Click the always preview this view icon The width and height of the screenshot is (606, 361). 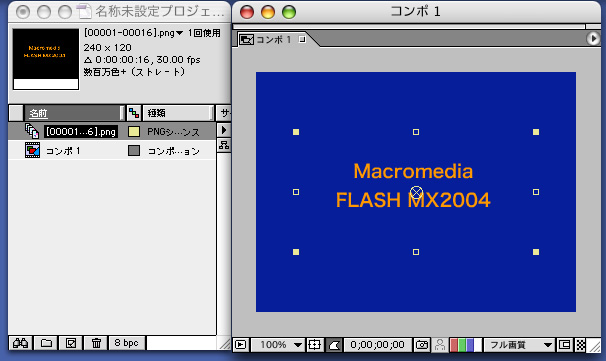(x=240, y=345)
